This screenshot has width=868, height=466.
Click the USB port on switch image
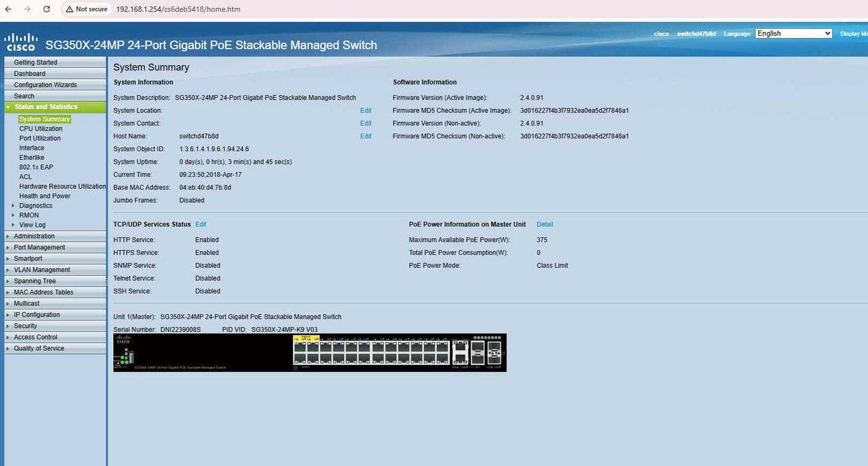(x=131, y=357)
